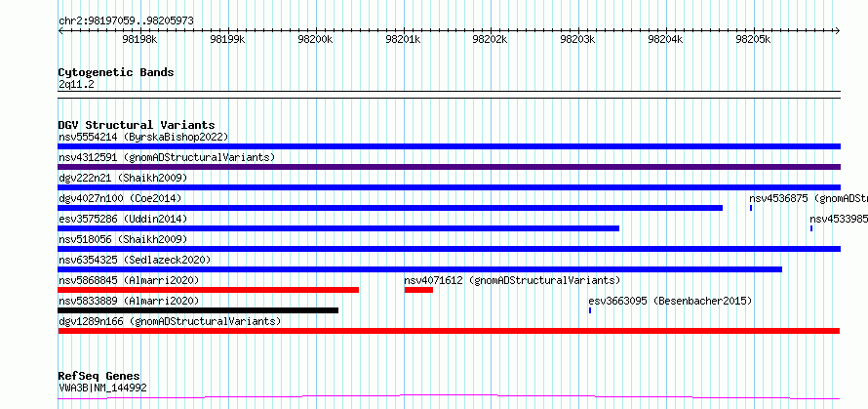
Task: Click the nsv4312591 (gnomADStructuralVariants) label
Action: point(167,157)
